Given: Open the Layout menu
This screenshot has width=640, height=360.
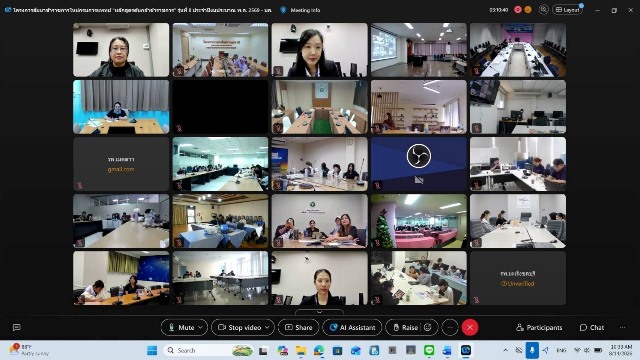Looking at the screenshot, I should pos(567,10).
